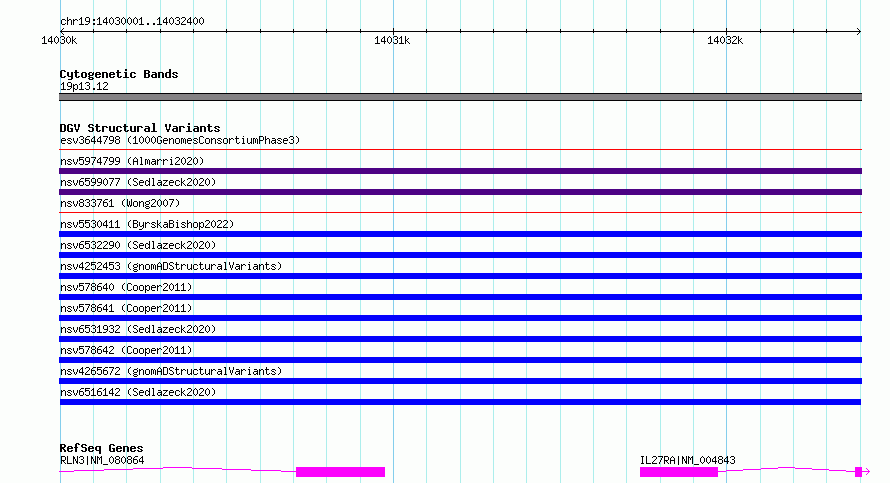Click the ruler's right arrowhead end
Viewport: 890px width, 483px height.
(859, 31)
